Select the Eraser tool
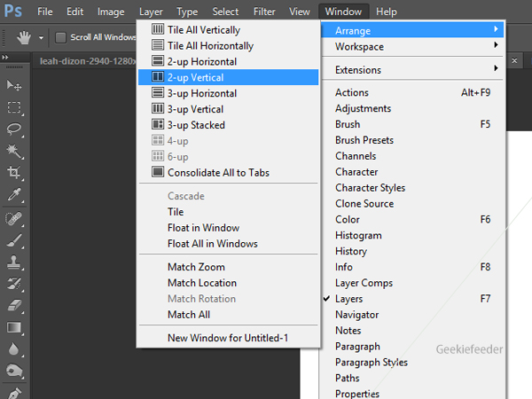 click(x=14, y=306)
